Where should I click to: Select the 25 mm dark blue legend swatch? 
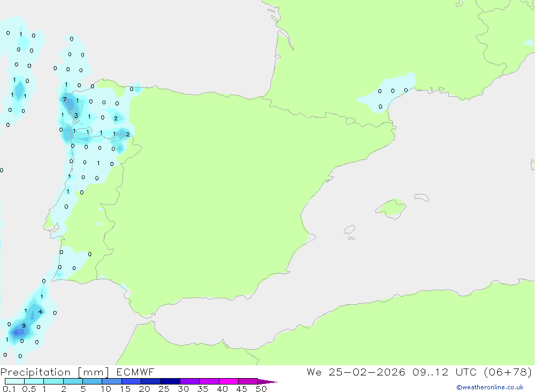click(170, 381)
